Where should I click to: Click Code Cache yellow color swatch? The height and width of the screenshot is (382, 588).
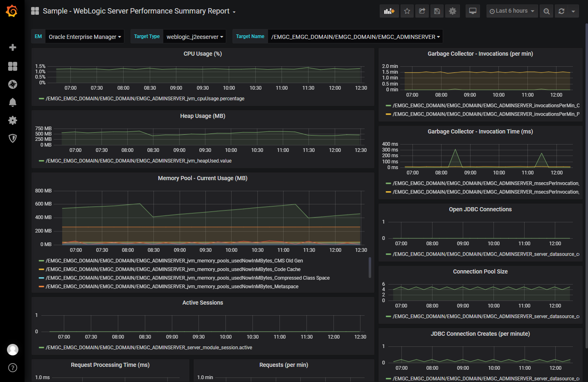41,269
